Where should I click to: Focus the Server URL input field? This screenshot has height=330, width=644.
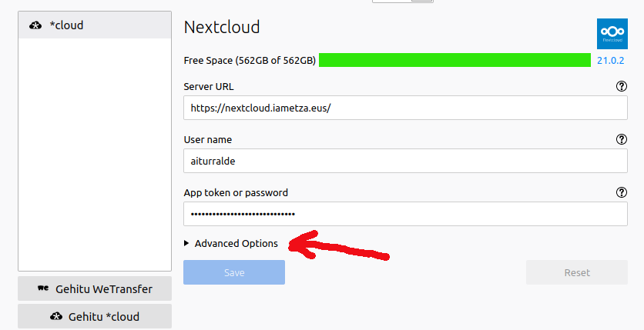[x=405, y=108]
